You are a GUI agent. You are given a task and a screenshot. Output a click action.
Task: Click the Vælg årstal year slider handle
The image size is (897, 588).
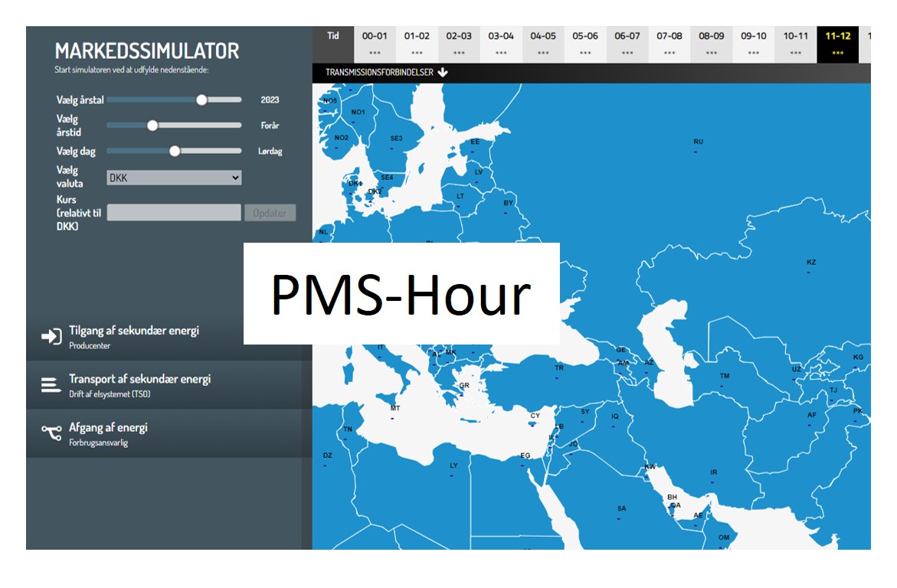(x=201, y=100)
